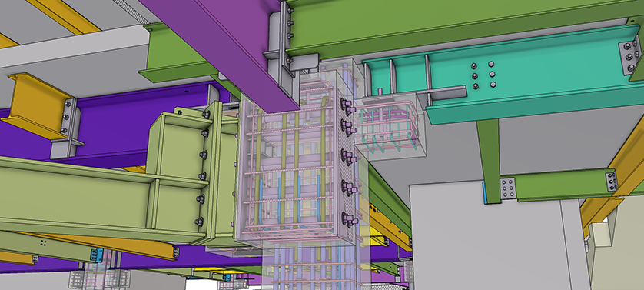
Task: Select the green vertical post under teal beam
Action: pyautogui.click(x=490, y=161)
